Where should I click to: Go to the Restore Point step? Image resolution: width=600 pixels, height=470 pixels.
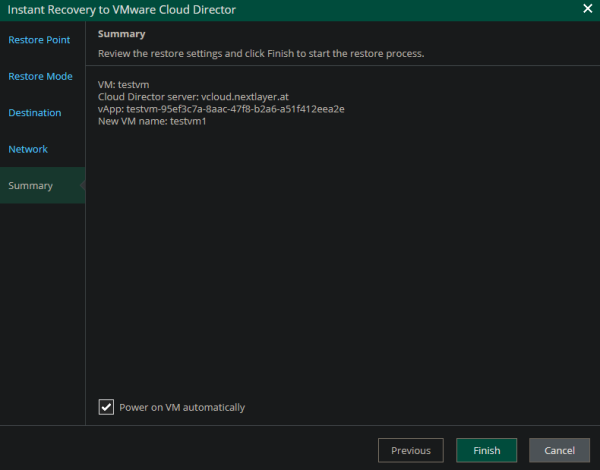coord(39,40)
